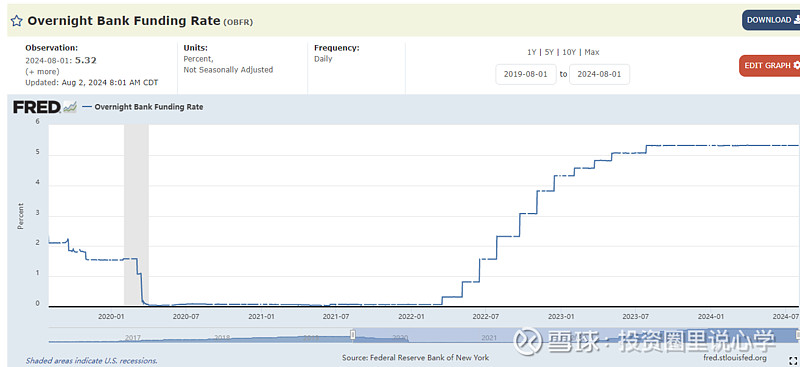
Task: Click the right handle of range slider
Action: tap(797, 335)
